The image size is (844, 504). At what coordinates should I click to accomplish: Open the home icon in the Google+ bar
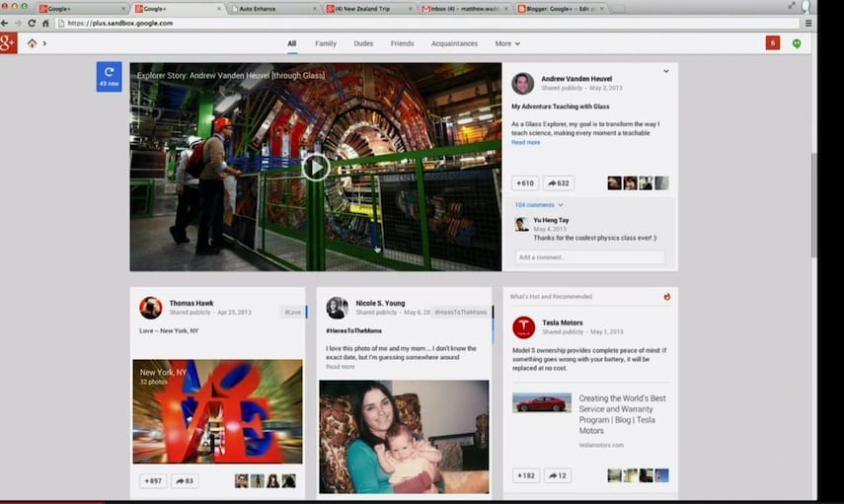pyautogui.click(x=33, y=43)
